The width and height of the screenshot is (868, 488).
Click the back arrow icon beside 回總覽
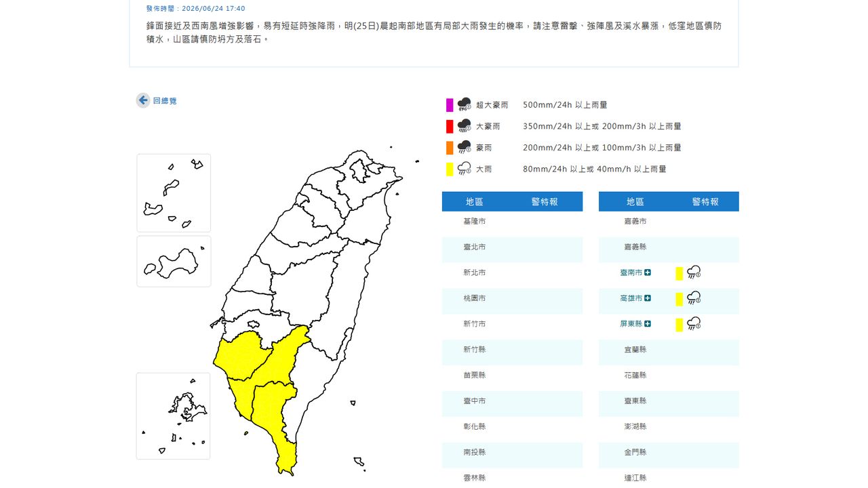143,100
